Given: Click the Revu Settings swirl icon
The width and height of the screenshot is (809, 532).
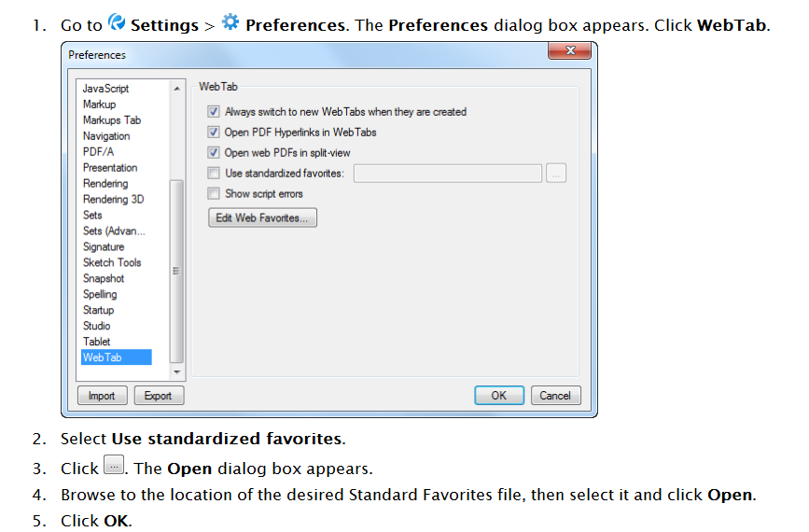Looking at the screenshot, I should tap(117, 22).
